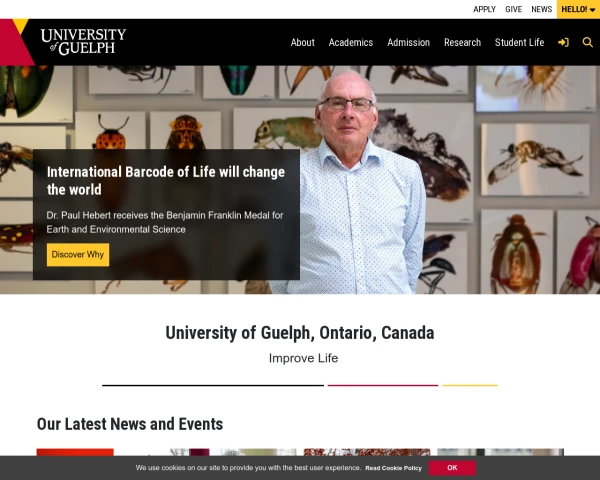Open the Research menu
600x480 pixels.
coord(462,42)
